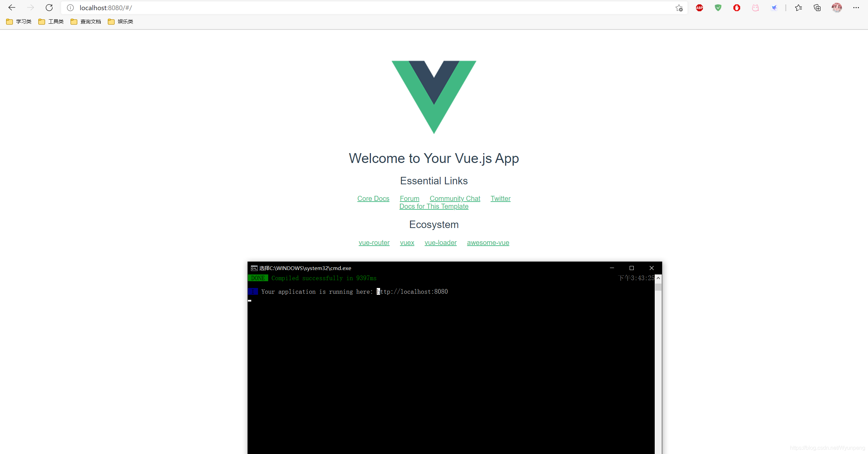
Task: Open the Collections icon
Action: pyautogui.click(x=817, y=8)
